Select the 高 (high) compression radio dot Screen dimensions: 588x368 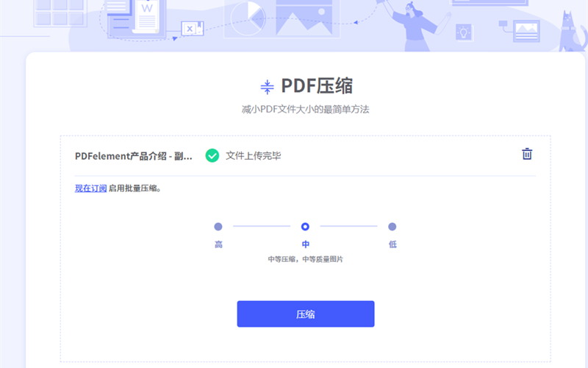click(218, 227)
